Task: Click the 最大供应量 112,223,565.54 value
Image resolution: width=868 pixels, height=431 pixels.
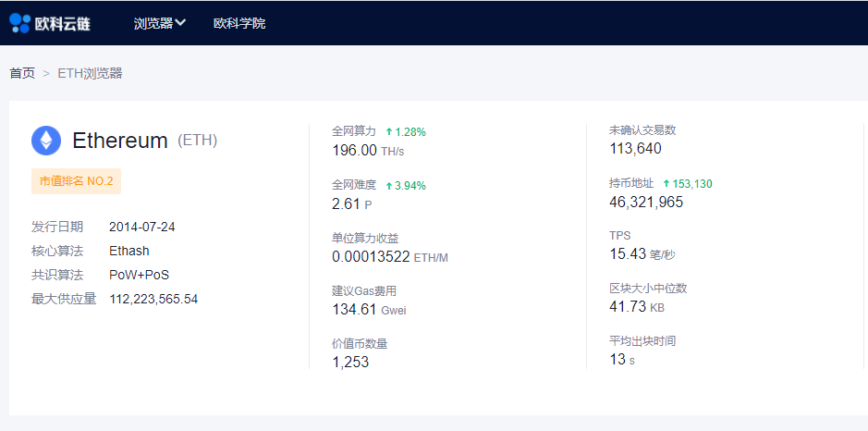Action: (x=153, y=299)
